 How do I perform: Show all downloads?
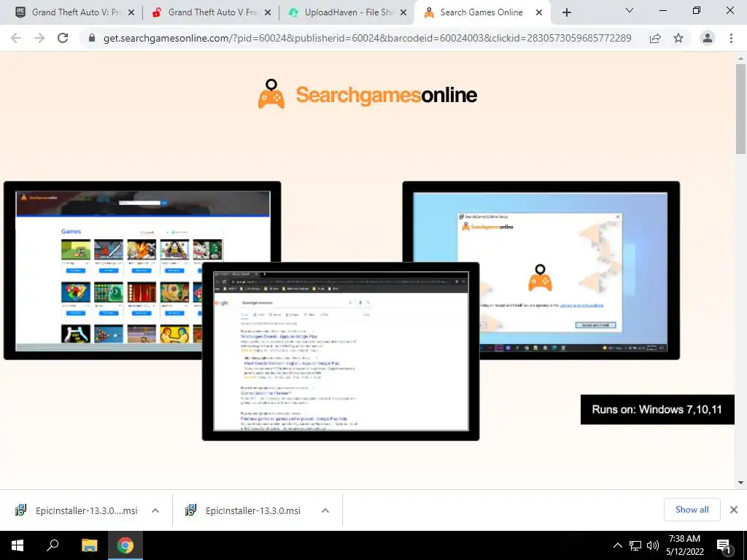[x=692, y=510]
